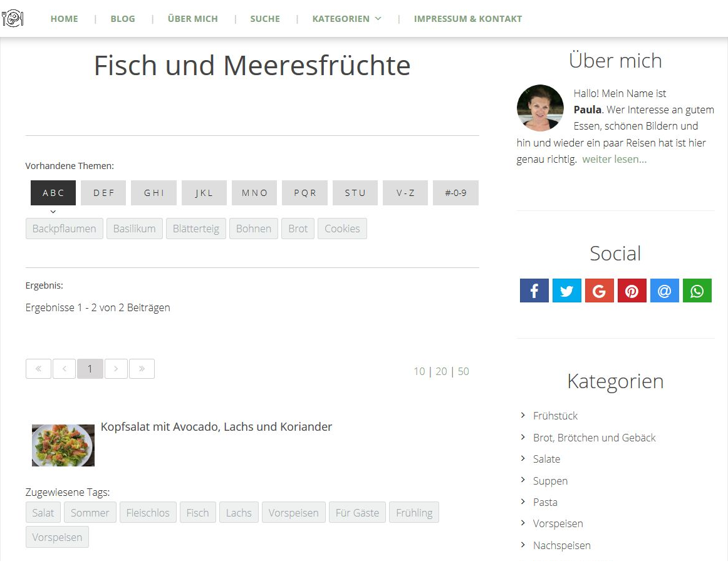Select the A B C letter tab
The width and height of the screenshot is (728, 571).
[53, 193]
